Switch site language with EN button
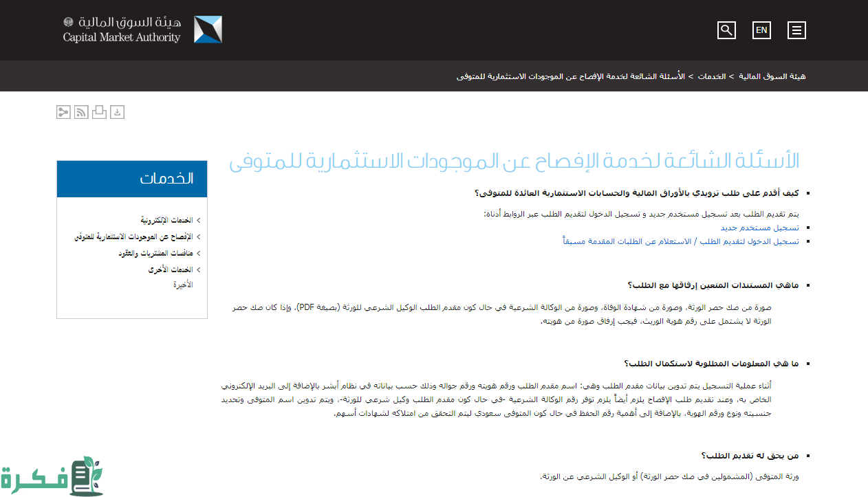868x497 pixels. tap(761, 30)
